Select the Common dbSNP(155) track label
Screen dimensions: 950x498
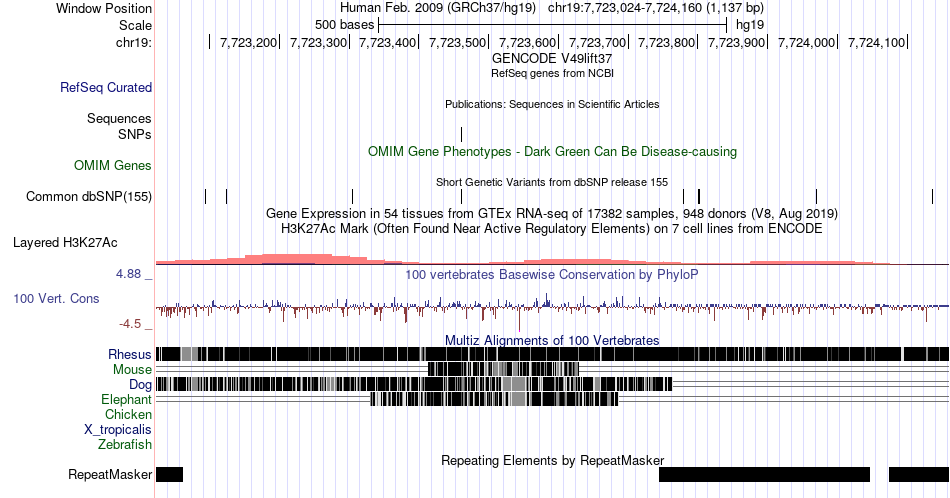89,196
